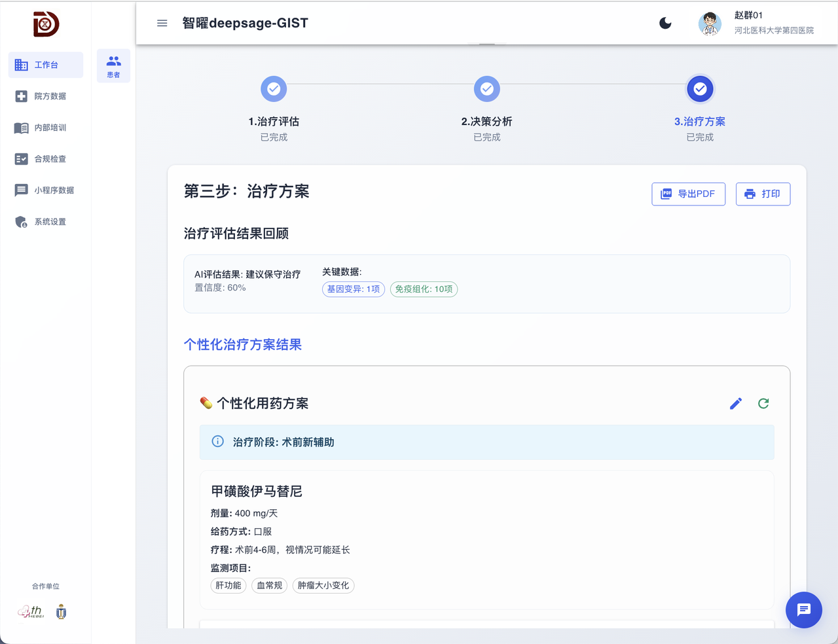Image resolution: width=838 pixels, height=644 pixels.
Task: Expand the 基因变异: 1项 data chip
Action: pos(353,289)
